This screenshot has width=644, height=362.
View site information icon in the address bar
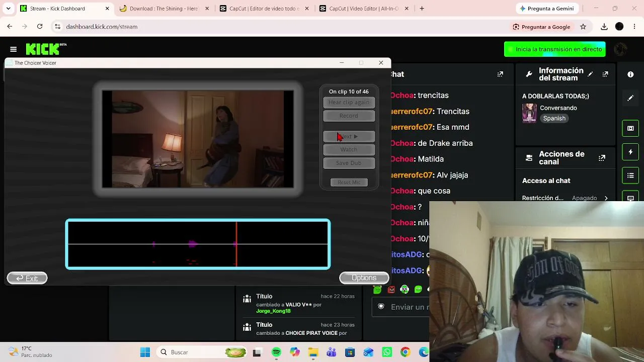point(57,27)
